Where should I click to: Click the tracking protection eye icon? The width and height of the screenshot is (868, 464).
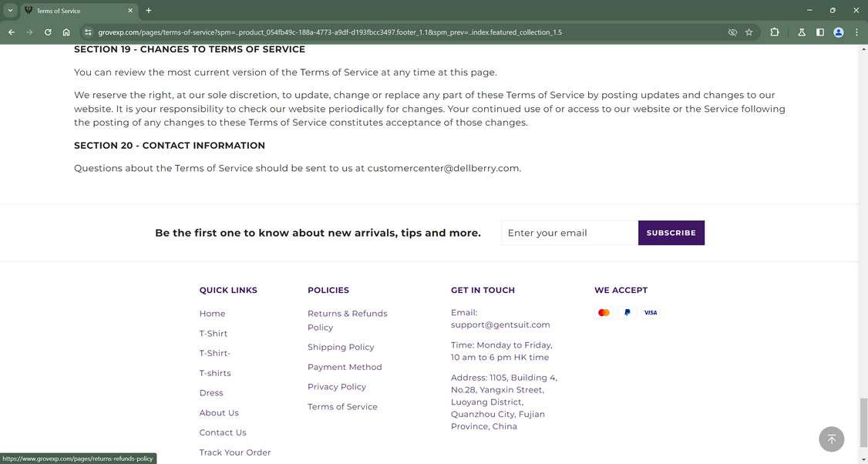point(732,32)
